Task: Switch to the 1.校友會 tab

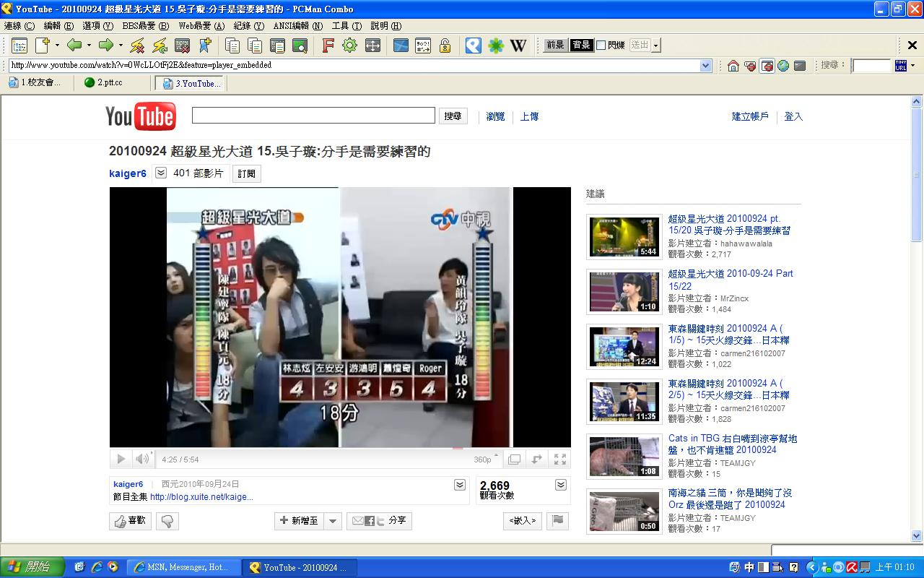Action: (38, 83)
